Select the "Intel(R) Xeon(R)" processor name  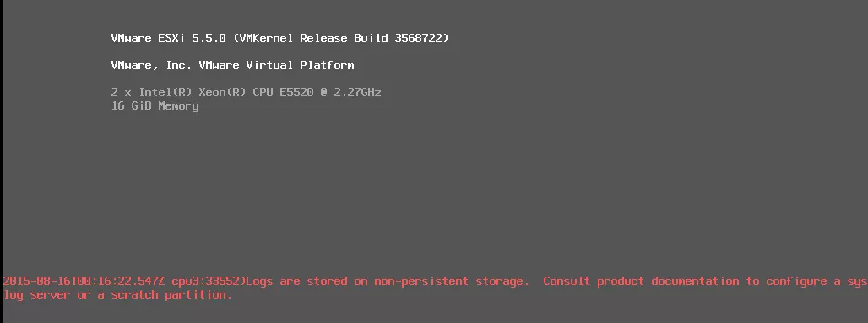192,93
